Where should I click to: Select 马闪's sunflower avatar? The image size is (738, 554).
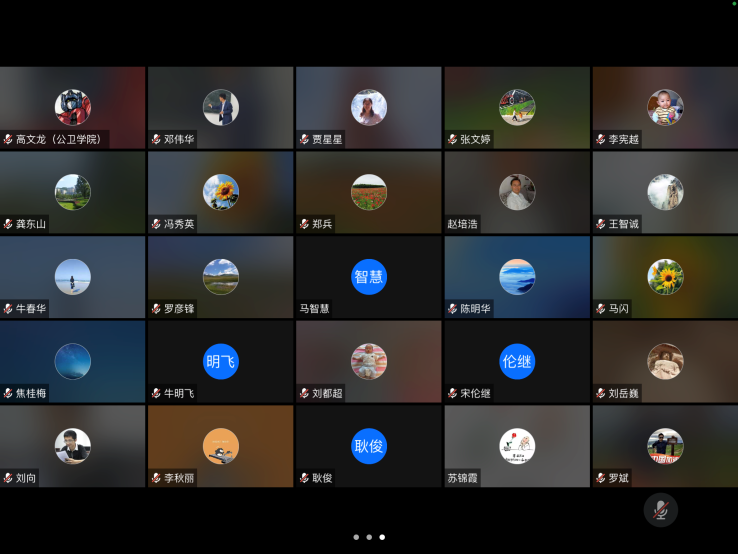click(665, 277)
